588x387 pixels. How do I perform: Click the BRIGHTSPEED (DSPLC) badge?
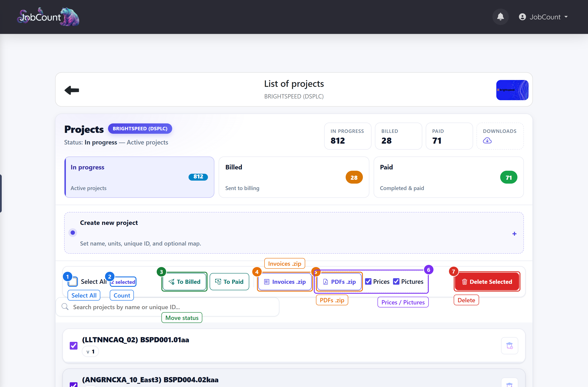coord(140,129)
